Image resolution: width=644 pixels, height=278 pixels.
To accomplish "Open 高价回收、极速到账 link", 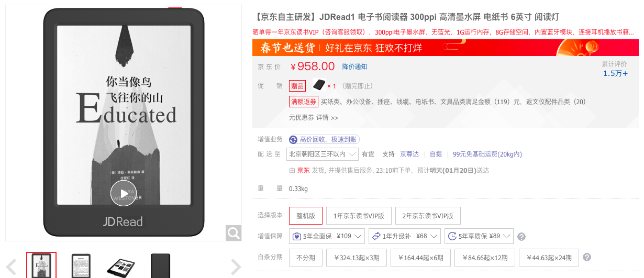I will click(329, 139).
